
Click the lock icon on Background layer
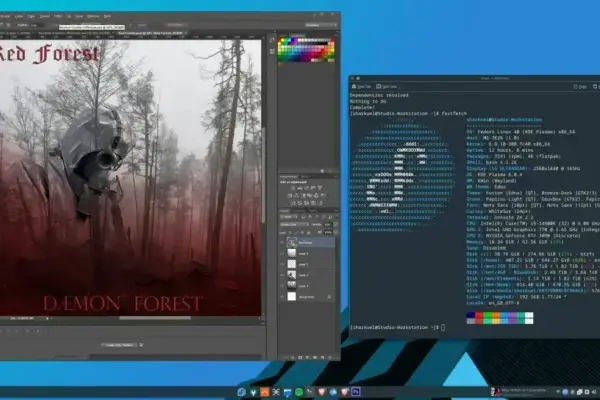click(329, 297)
